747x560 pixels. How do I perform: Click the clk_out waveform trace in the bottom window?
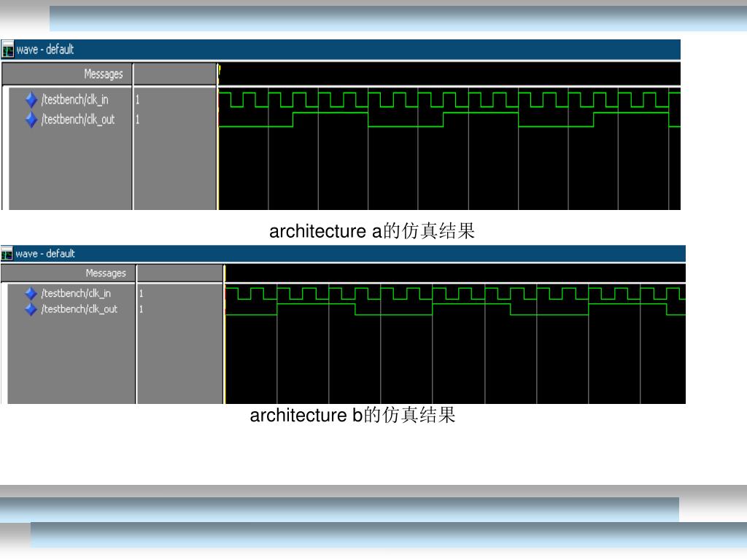click(455, 309)
